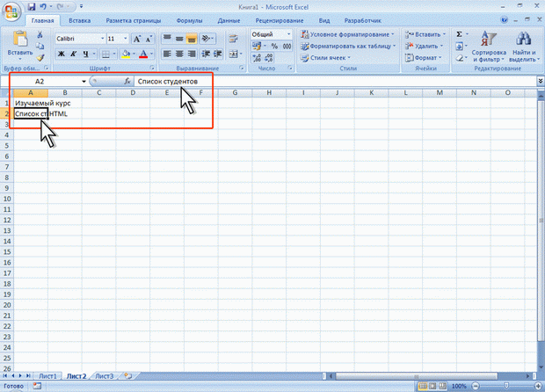Screen dimensions: 545x392
Task: Toggle underline Ч formatting
Action: click(x=85, y=54)
